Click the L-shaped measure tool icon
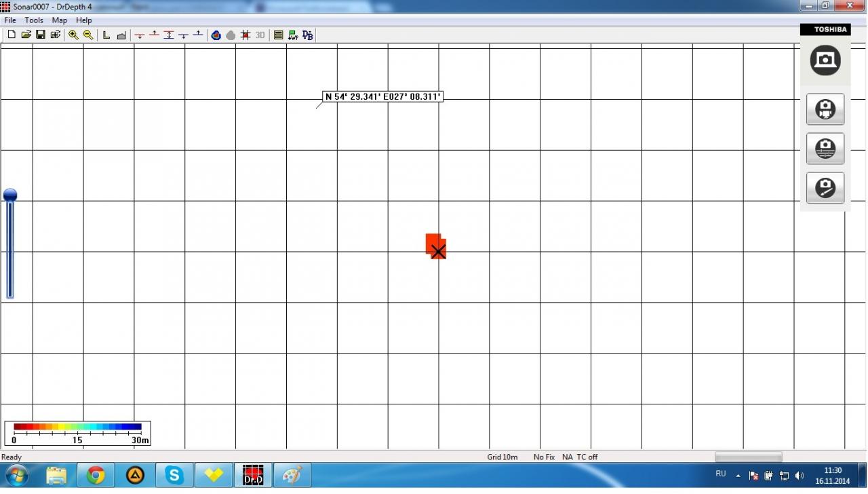Viewport: 868px width, 494px height. tap(106, 35)
